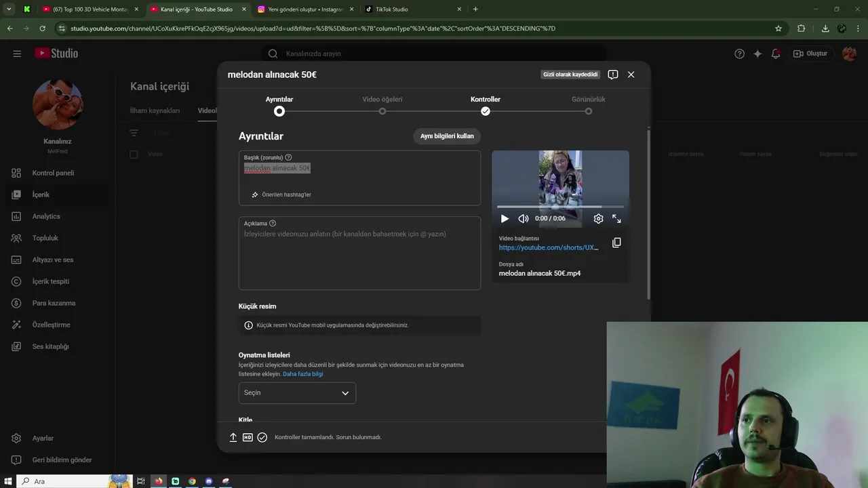Click Aynı bilgileri kullan button

pos(447,136)
